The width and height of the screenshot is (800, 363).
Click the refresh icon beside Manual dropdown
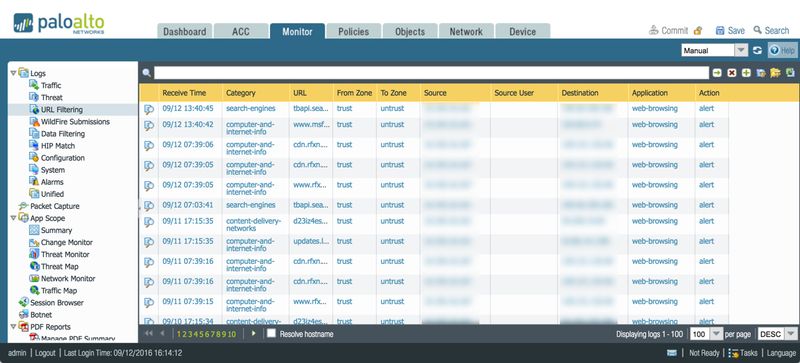click(x=758, y=51)
